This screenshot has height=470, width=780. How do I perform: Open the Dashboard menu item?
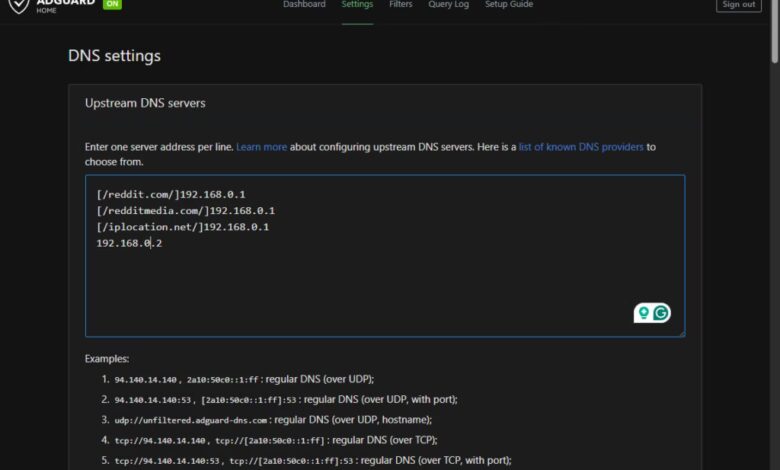click(x=304, y=4)
